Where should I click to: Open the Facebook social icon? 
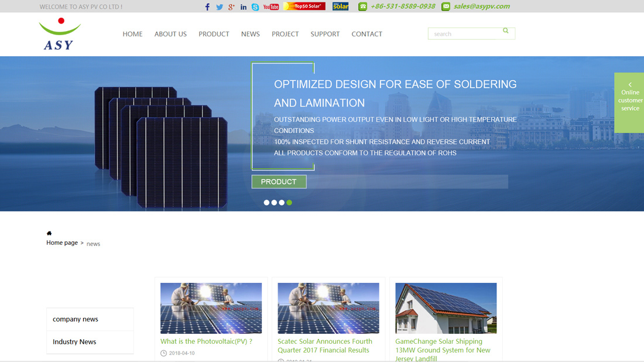click(207, 7)
